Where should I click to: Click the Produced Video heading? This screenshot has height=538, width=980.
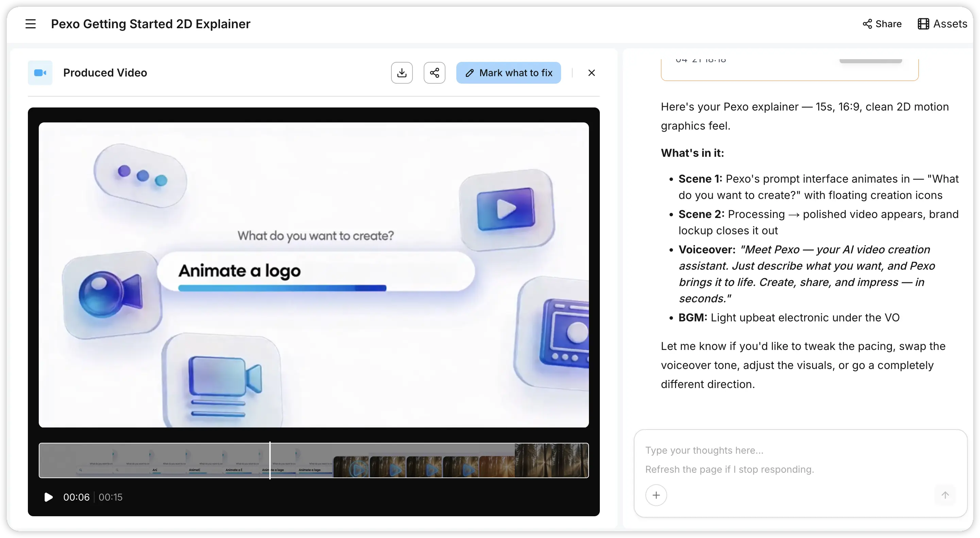[x=105, y=73]
